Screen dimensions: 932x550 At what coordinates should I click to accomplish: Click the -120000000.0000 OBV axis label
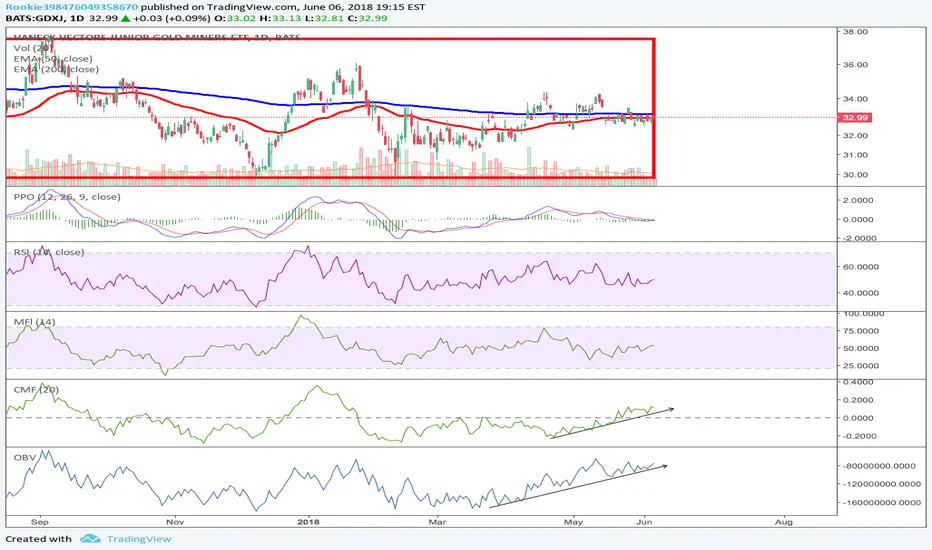[x=880, y=484]
